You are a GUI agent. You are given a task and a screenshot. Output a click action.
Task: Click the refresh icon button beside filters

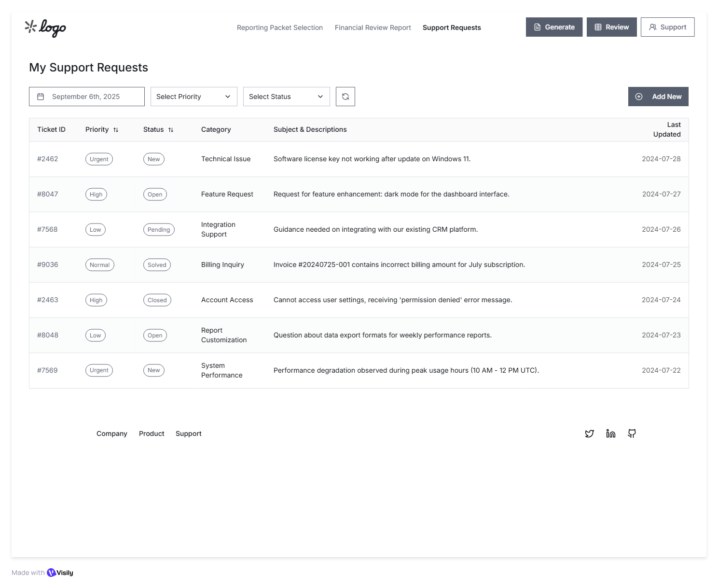point(345,97)
